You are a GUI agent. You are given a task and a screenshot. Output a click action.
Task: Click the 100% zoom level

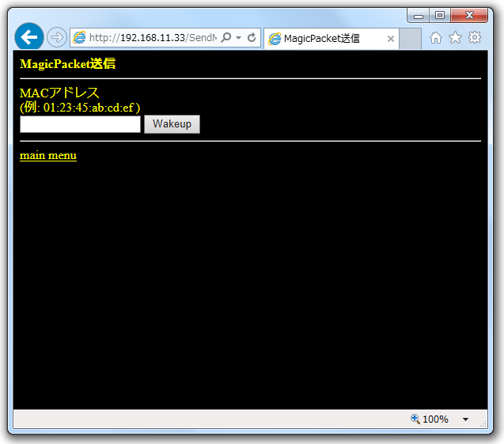point(435,419)
